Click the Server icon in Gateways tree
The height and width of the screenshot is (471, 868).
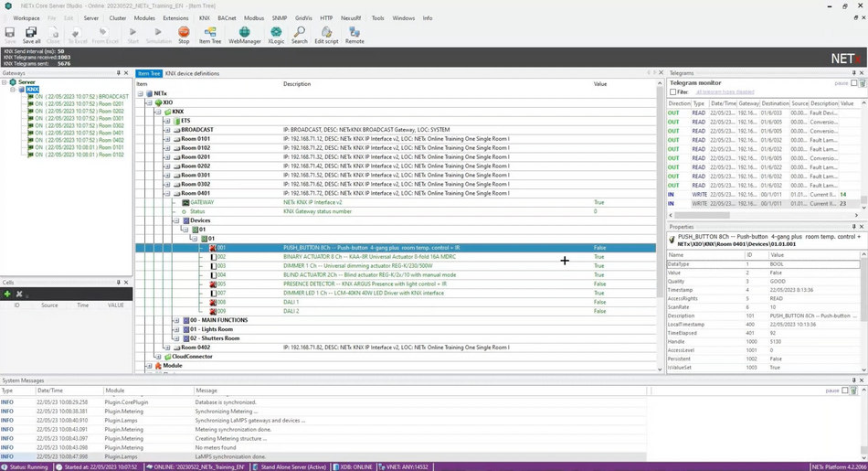[x=13, y=82]
